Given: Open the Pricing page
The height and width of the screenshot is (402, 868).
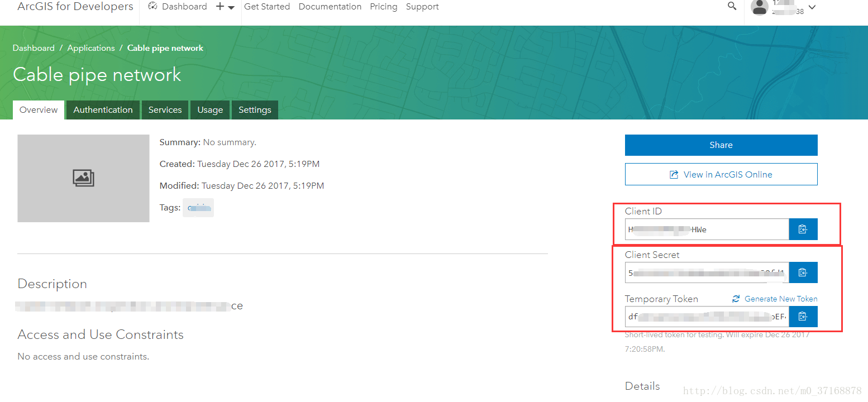Looking at the screenshot, I should [x=384, y=7].
